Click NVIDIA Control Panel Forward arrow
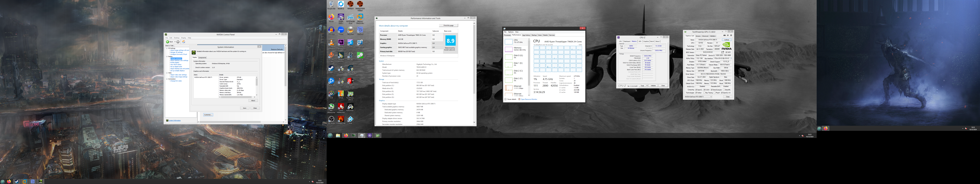This screenshot has width=980, height=184. (178, 42)
